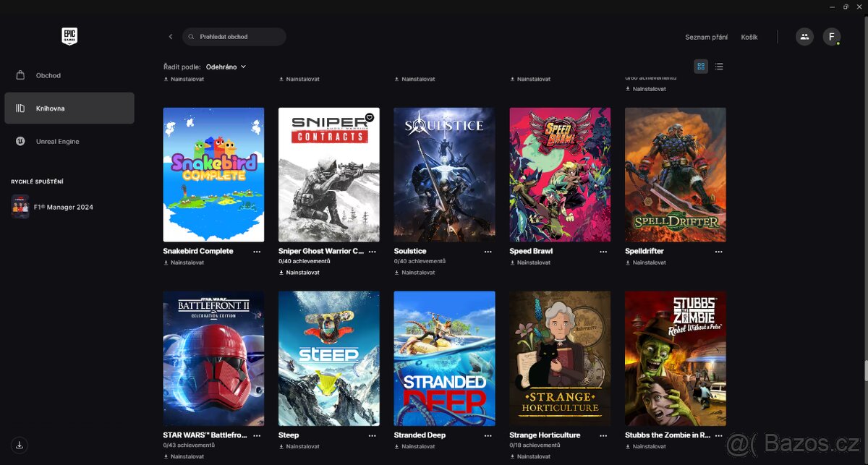Open the Košík

coord(749,36)
